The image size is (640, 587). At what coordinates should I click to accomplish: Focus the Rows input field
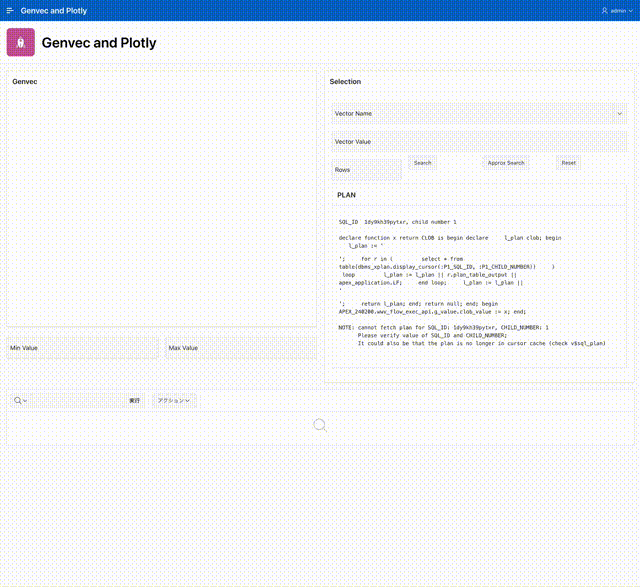click(x=367, y=169)
